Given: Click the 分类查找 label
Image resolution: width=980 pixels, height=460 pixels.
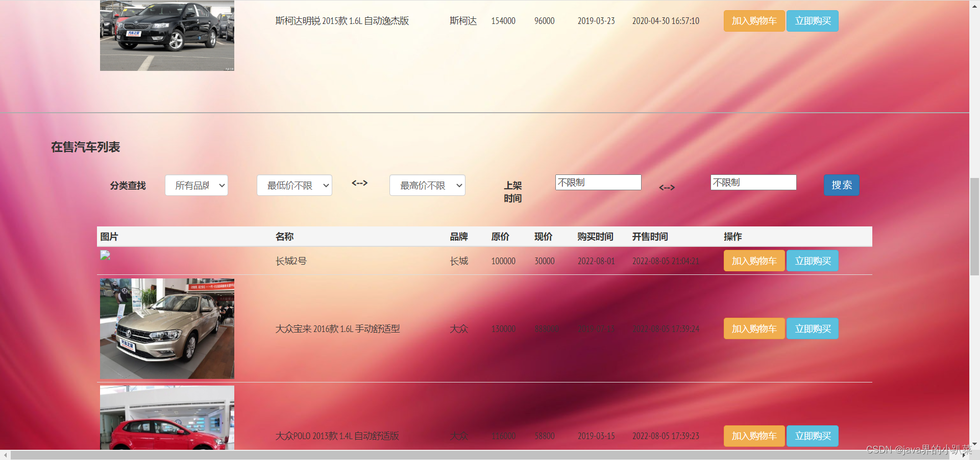Looking at the screenshot, I should pyautogui.click(x=128, y=186).
